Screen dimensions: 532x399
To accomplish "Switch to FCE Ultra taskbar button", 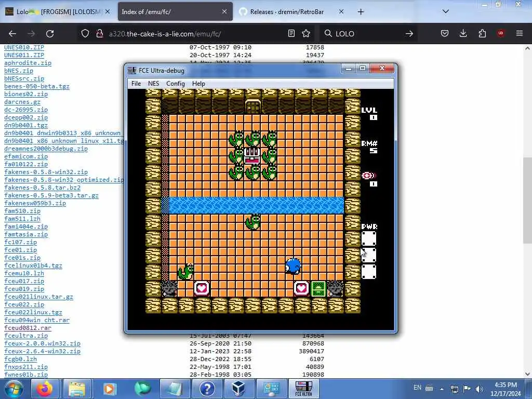I will pos(303,389).
